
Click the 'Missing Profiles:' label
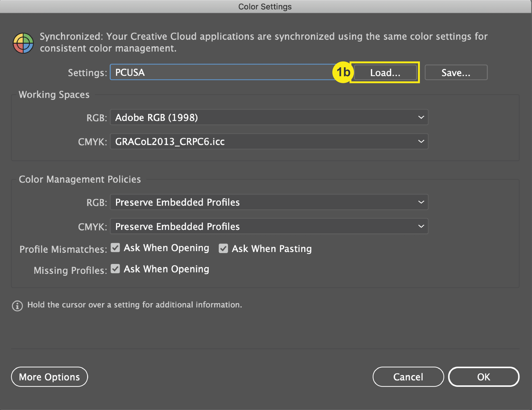point(70,271)
